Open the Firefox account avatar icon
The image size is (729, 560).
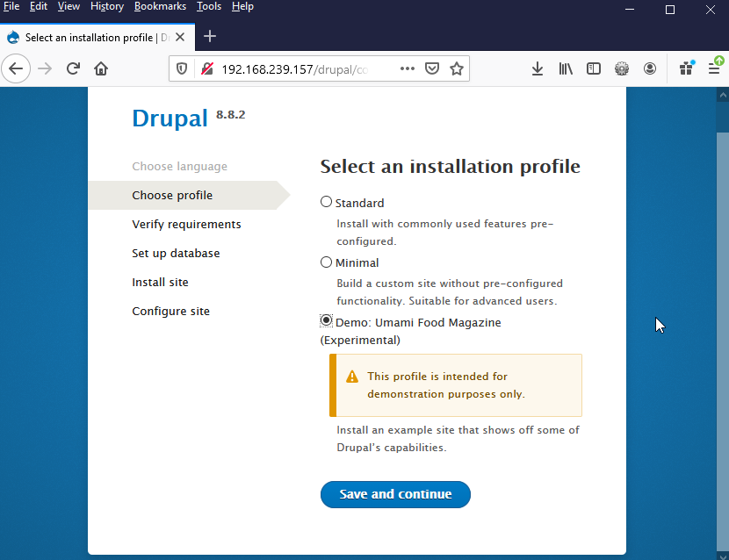coord(650,68)
